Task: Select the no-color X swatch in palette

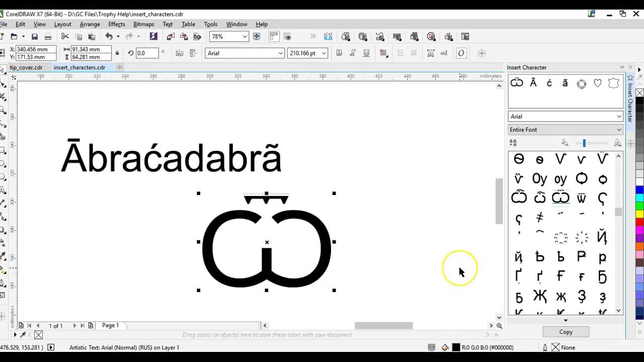Action: (639, 93)
